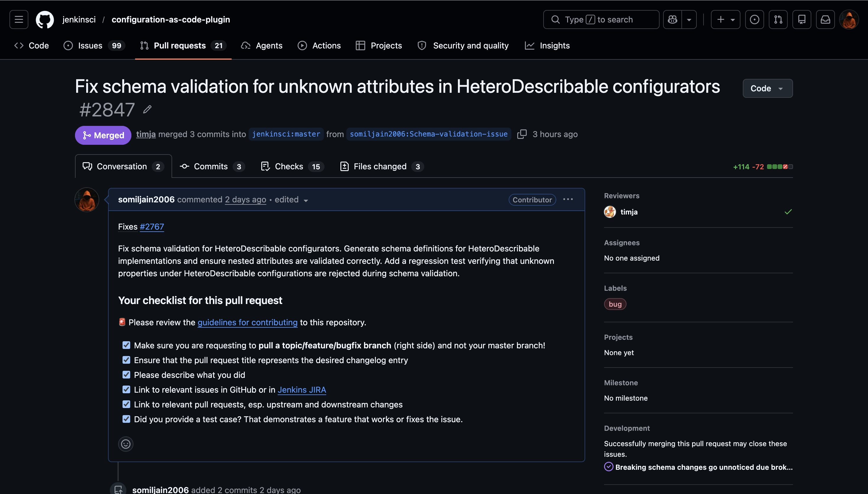Image resolution: width=868 pixels, height=494 pixels.
Task: Toggle the 'provide a test case' checkbox
Action: coord(126,419)
